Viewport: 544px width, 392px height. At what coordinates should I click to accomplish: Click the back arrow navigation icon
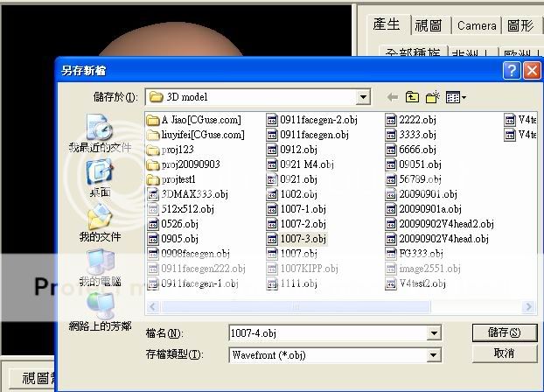(392, 97)
